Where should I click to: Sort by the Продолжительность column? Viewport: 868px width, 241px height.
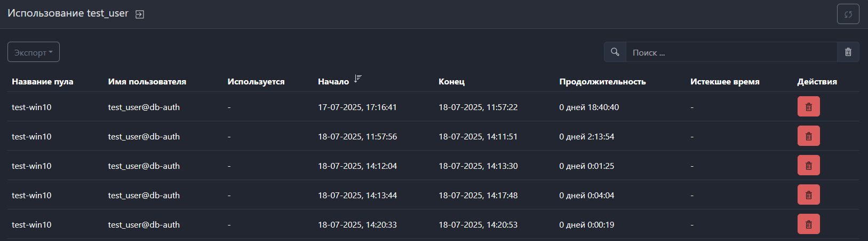602,82
